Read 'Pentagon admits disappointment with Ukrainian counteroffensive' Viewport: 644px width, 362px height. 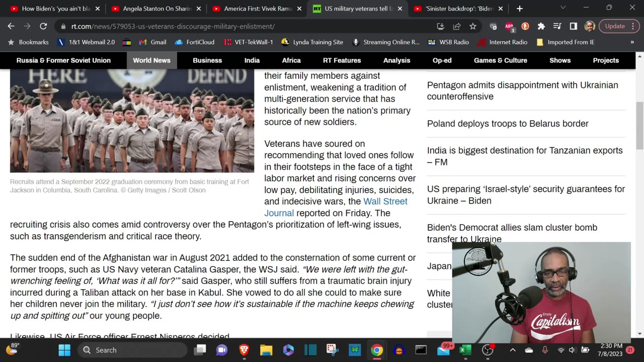[523, 90]
